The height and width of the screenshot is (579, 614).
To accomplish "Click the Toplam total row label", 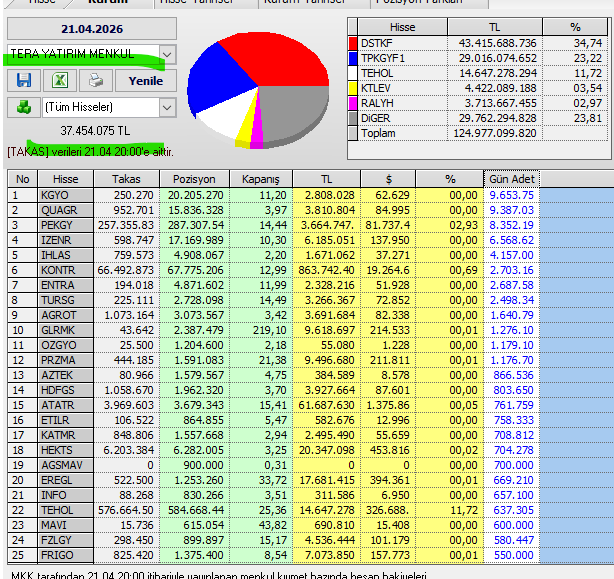I will coord(403,133).
